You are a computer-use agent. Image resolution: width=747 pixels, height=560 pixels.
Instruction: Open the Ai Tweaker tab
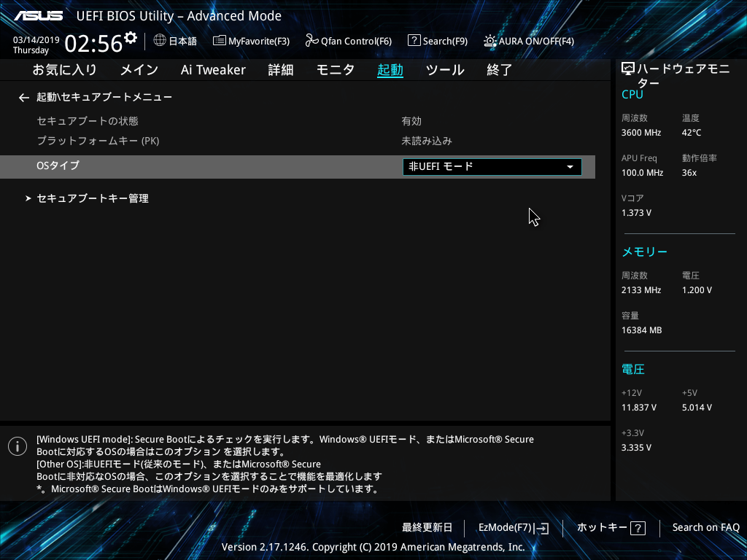[x=213, y=70]
